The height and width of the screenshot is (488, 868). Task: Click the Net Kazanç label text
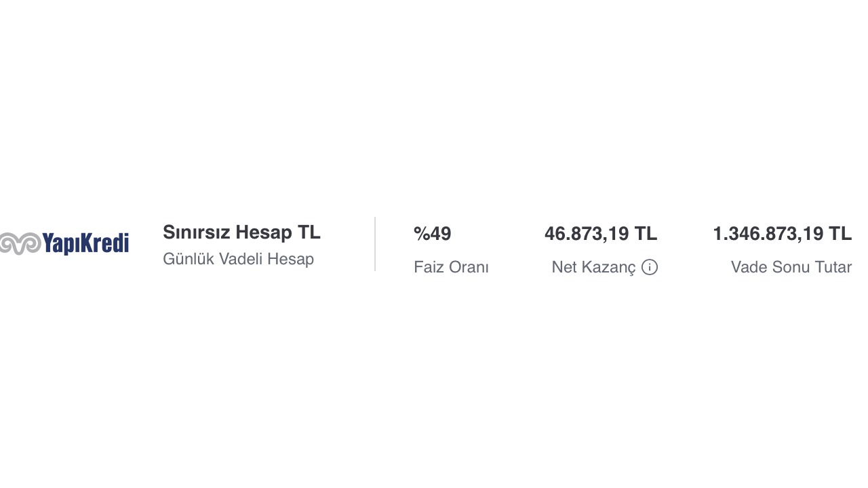(x=594, y=267)
